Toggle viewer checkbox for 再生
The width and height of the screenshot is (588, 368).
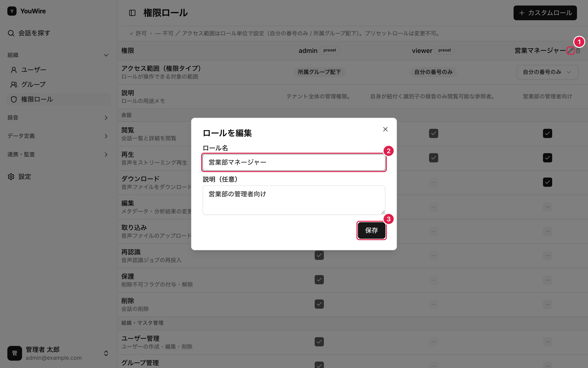433,158
